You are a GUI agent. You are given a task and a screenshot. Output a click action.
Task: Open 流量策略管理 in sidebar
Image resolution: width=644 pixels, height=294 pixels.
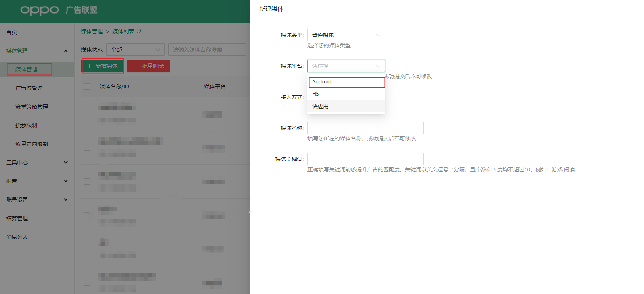coord(32,107)
